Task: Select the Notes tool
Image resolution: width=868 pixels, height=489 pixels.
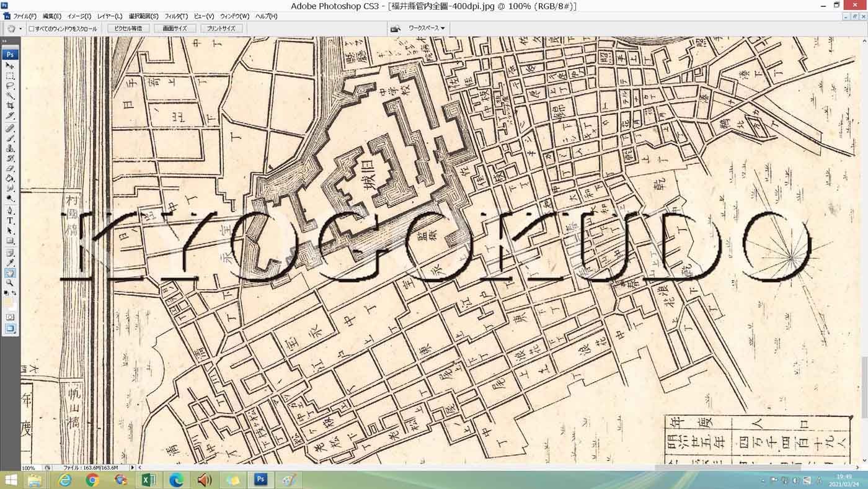Action: click(x=10, y=253)
